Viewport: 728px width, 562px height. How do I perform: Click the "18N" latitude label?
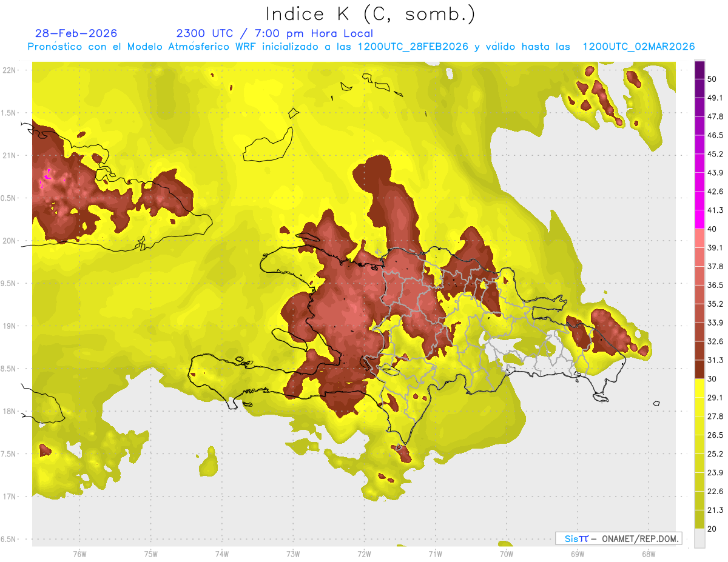tap(9, 411)
